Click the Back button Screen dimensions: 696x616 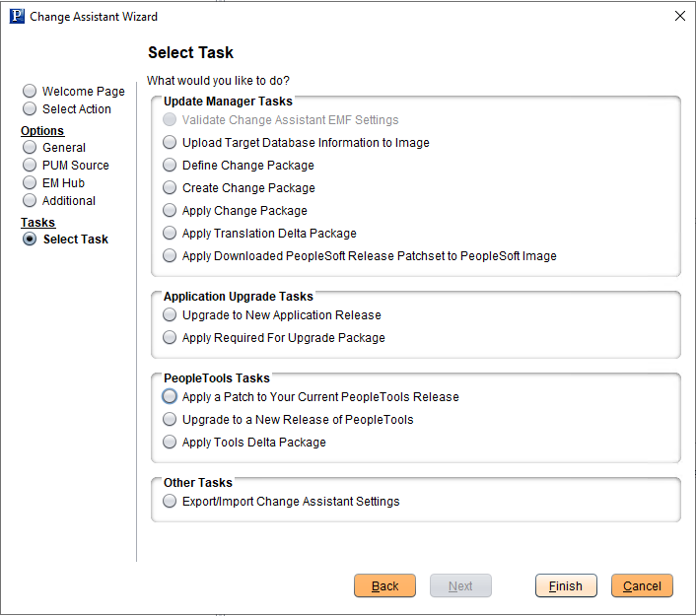[x=384, y=585]
